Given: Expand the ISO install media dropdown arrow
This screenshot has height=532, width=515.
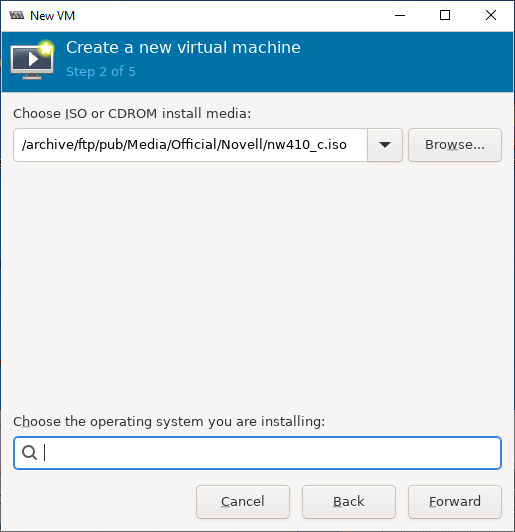Looking at the screenshot, I should [385, 145].
